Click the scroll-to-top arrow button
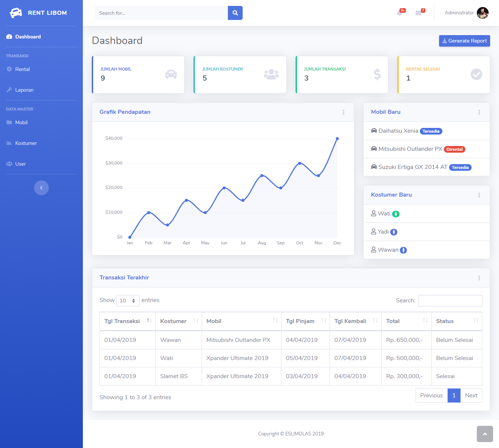Image resolution: width=499 pixels, height=448 pixels. (485, 434)
